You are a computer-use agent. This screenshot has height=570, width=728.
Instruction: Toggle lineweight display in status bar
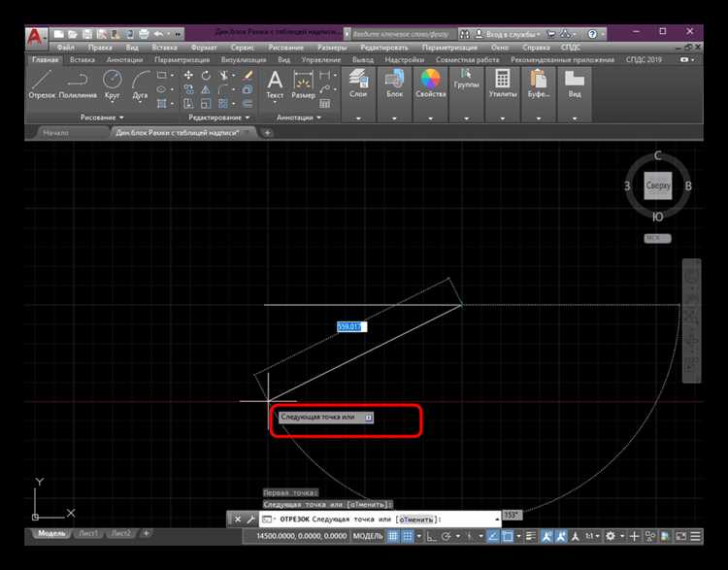[x=531, y=536]
